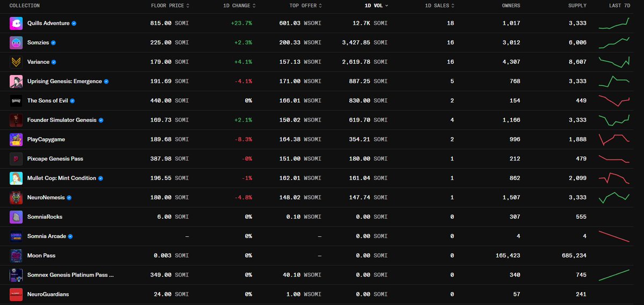This screenshot has height=305, width=644.
Task: Select the 40.10 WSOMI top offer
Action: click(302, 275)
